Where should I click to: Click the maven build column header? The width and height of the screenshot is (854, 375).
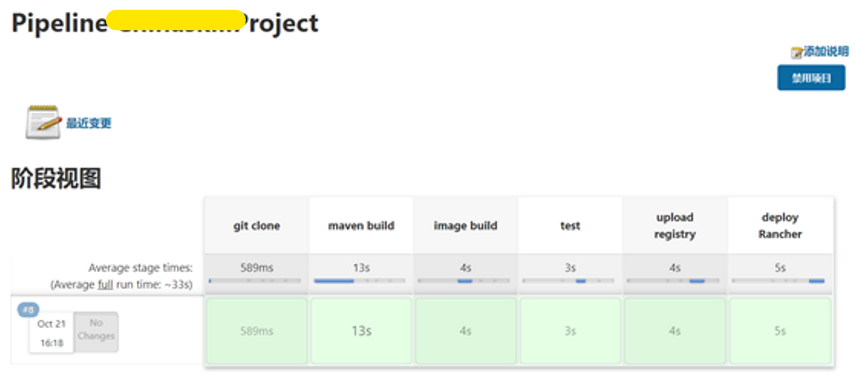pyautogui.click(x=361, y=225)
